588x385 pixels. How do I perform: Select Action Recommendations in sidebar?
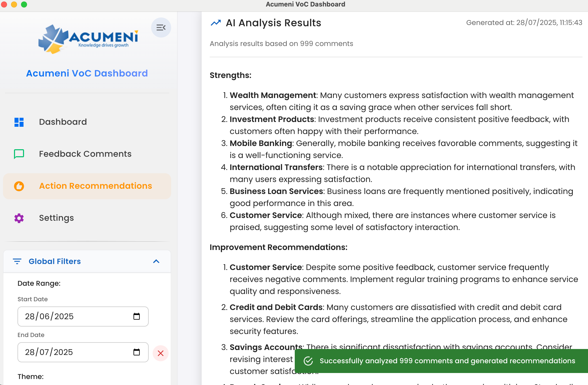point(96,186)
